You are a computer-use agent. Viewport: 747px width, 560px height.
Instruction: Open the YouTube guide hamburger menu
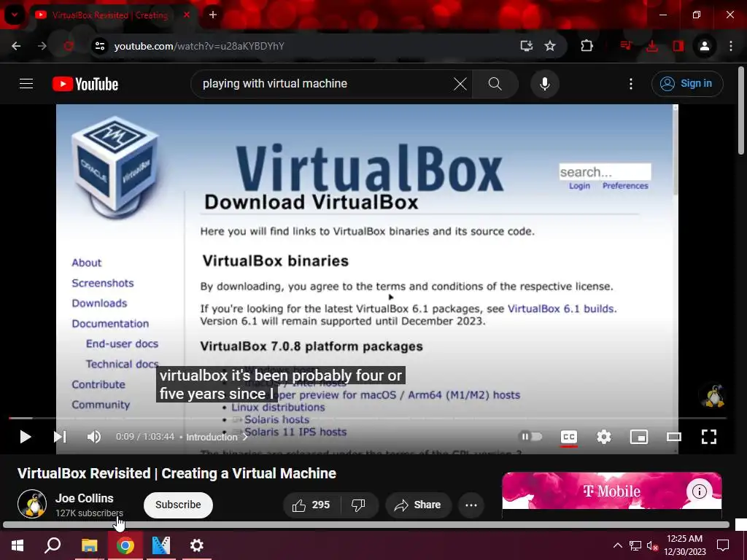(x=26, y=84)
